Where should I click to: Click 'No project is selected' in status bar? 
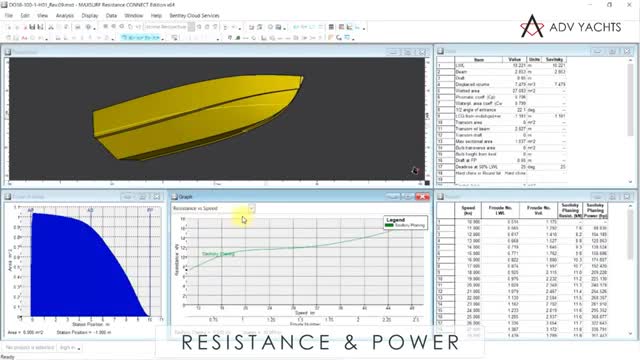30,348
